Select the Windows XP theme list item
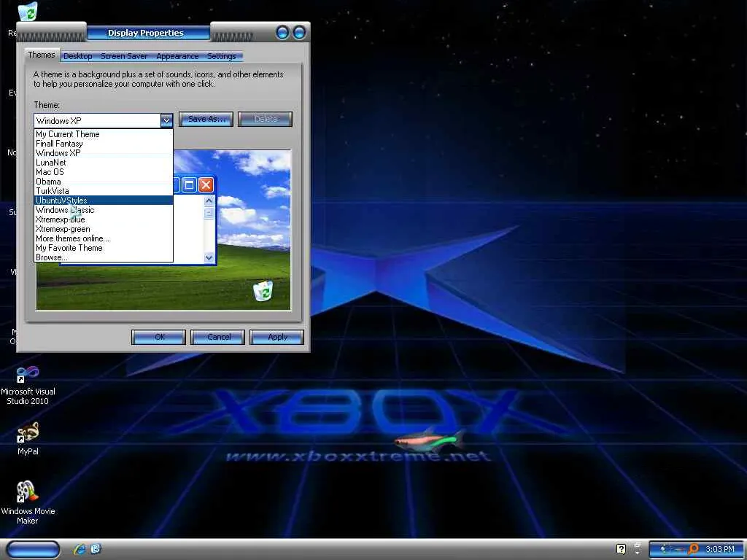 click(x=104, y=153)
